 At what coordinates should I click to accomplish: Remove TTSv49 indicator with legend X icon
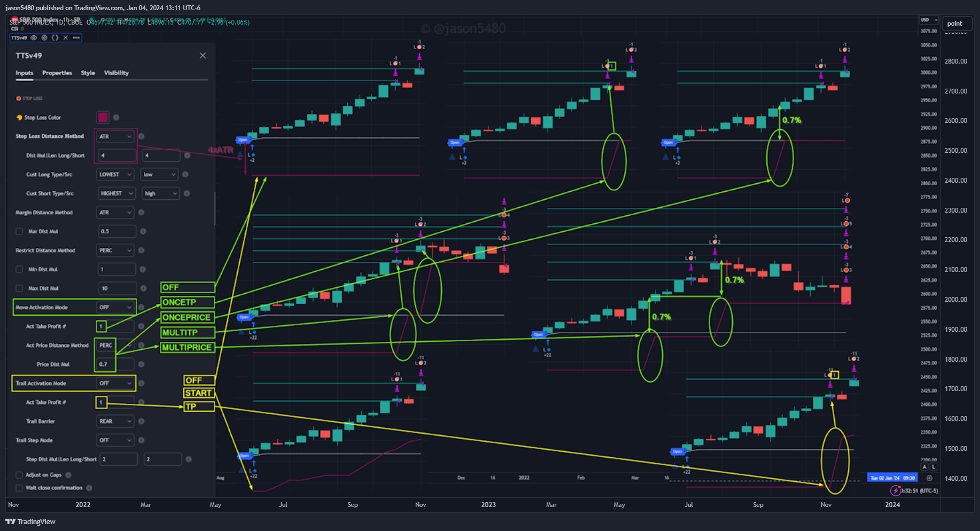pos(66,38)
